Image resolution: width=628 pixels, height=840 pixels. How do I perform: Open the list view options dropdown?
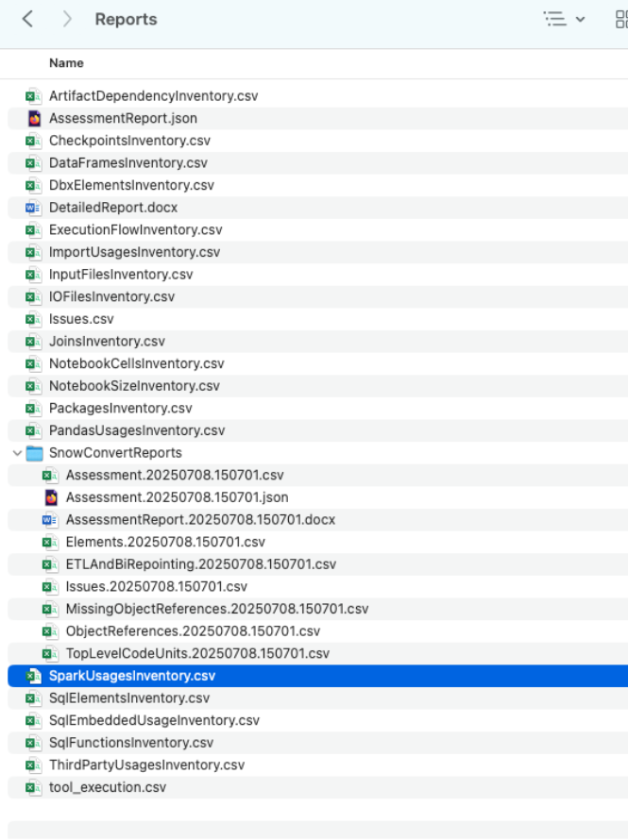pos(564,19)
